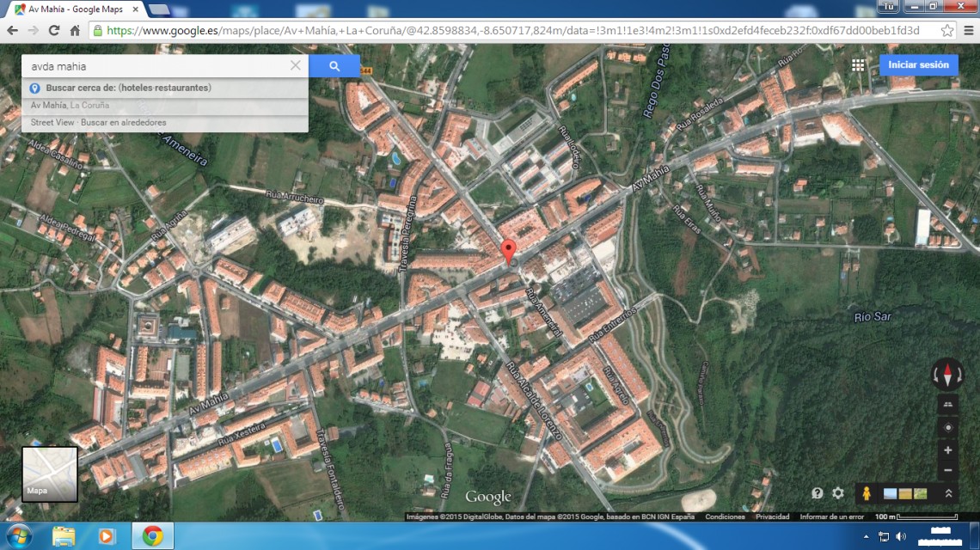The width and height of the screenshot is (980, 550).
Task: Open the 'Privacidad' footer link
Action: [x=773, y=516]
